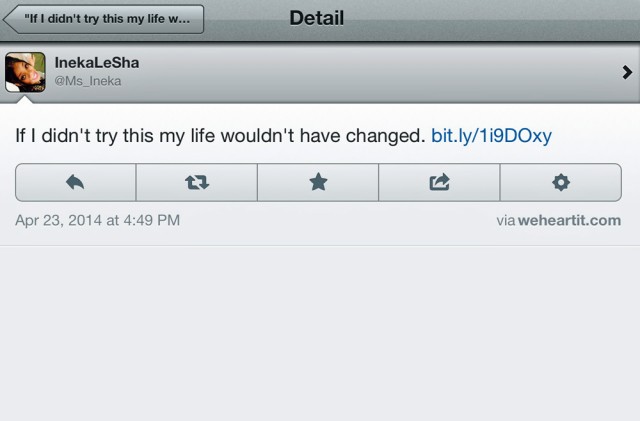This screenshot has height=421, width=640.
Task: Click the Apr 23, 2014 timestamp
Action: click(97, 220)
